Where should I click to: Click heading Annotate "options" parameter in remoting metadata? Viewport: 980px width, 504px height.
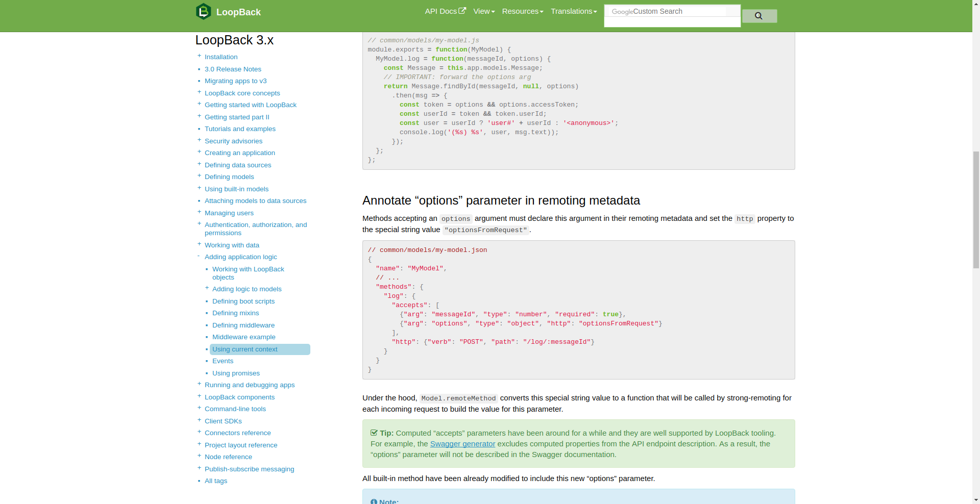click(x=501, y=200)
